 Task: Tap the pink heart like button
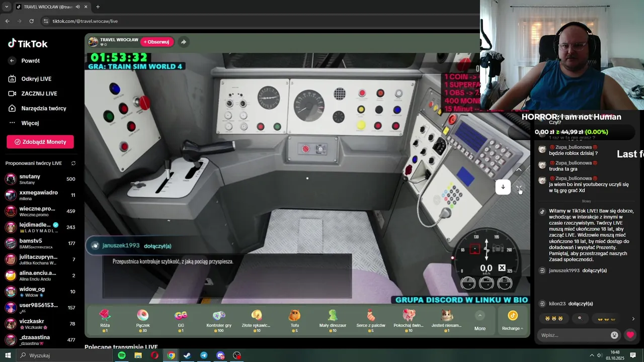pyautogui.click(x=630, y=335)
